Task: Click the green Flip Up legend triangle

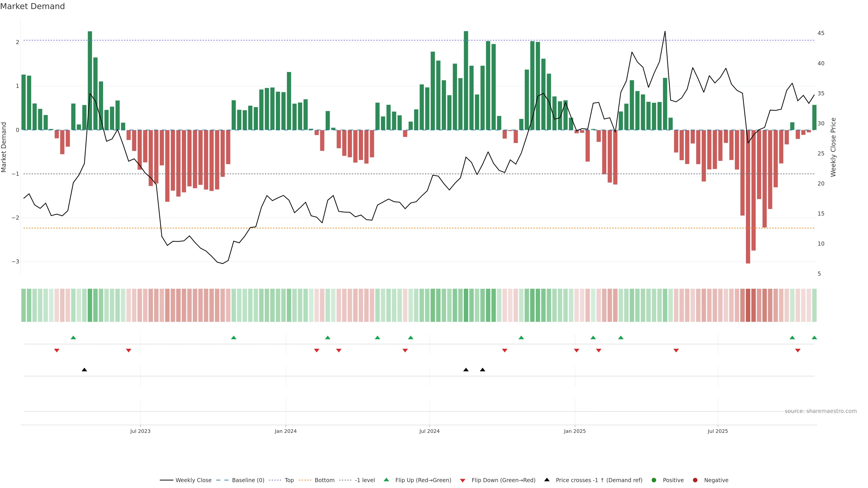Action: pyautogui.click(x=387, y=480)
